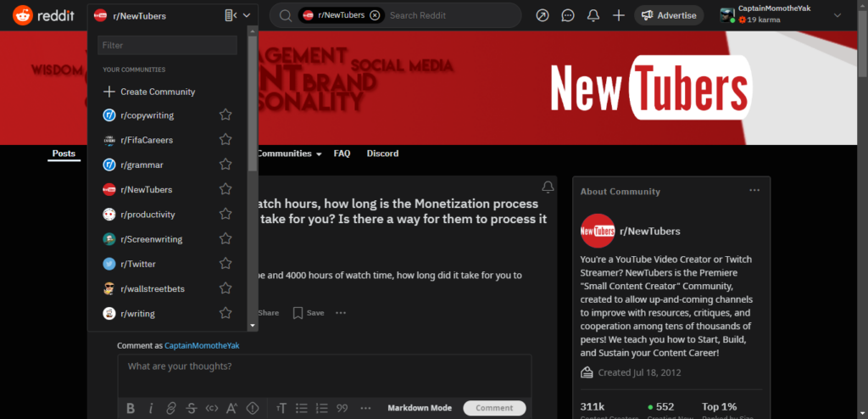Apply strikethrough in comment editor
Viewport: 868px width, 419px height.
point(192,409)
